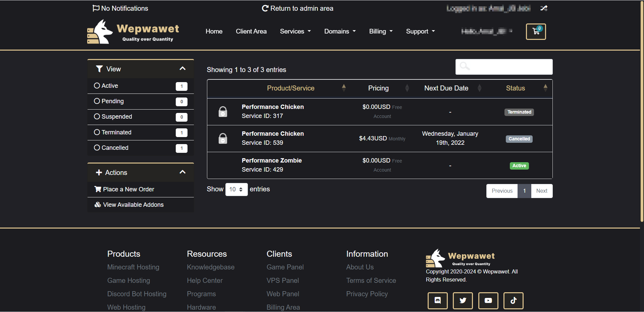Click Return to admin area link
Image resolution: width=644 pixels, height=312 pixels.
(x=298, y=8)
